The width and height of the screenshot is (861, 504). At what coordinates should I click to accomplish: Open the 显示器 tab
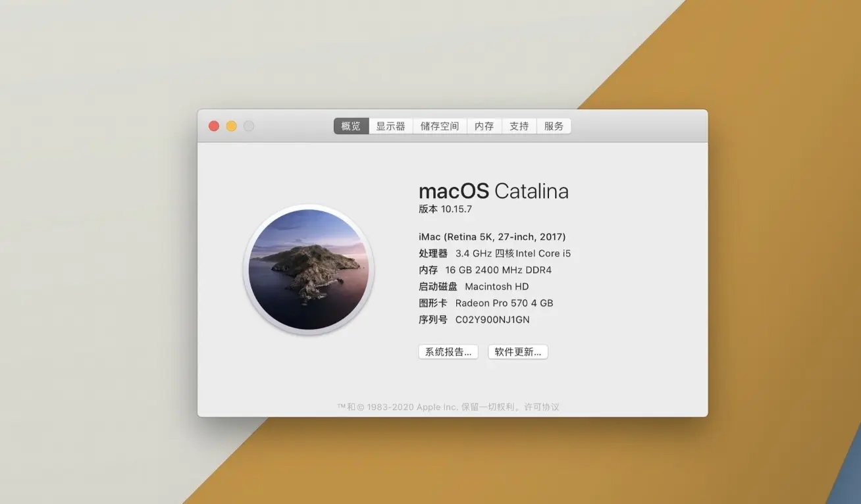point(390,126)
